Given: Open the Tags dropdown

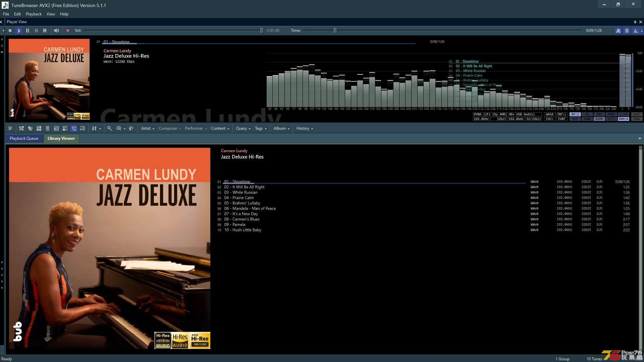Looking at the screenshot, I should pos(261,128).
